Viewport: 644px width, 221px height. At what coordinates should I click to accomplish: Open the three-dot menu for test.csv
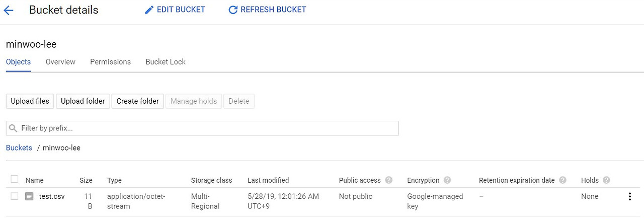[x=629, y=197]
